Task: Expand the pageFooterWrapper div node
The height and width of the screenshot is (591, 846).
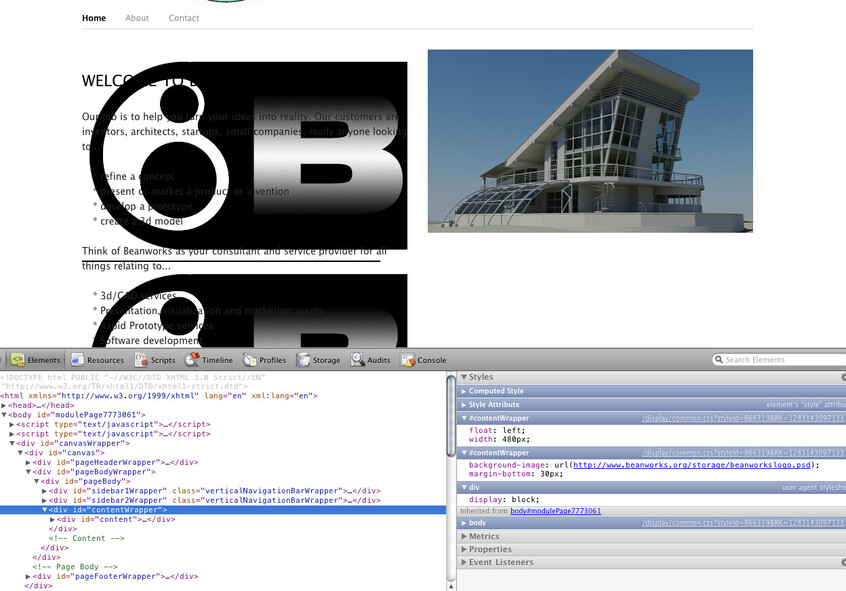Action: 28,576
